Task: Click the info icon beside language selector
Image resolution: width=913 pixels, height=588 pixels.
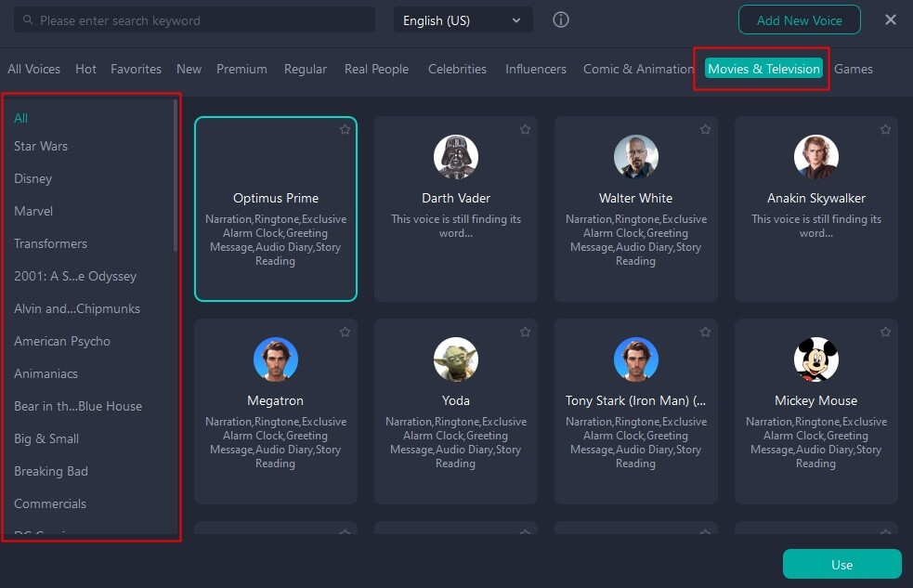Action: 561,20
